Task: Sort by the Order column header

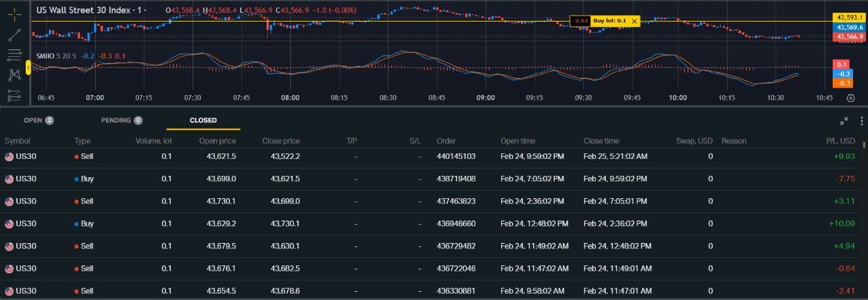Action: [x=446, y=141]
